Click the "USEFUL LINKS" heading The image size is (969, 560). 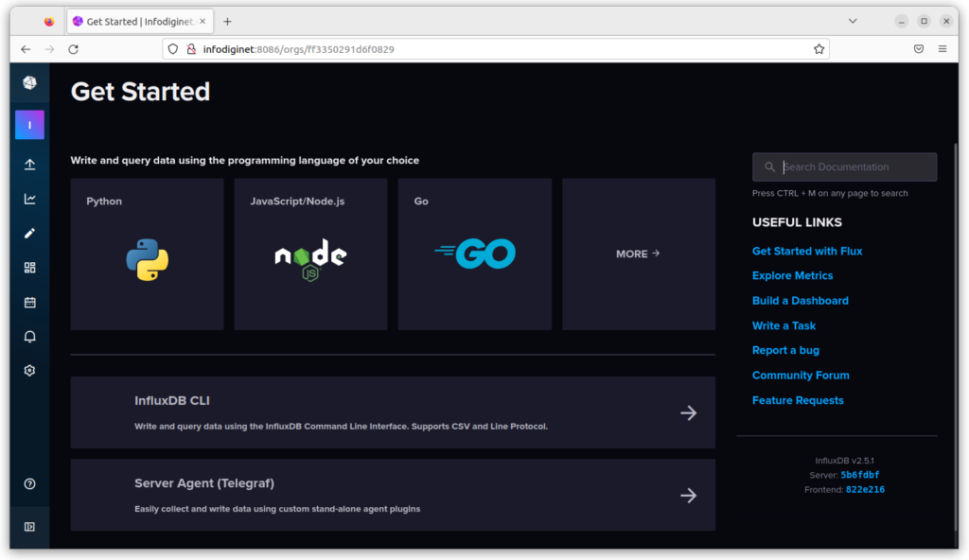[x=797, y=222]
